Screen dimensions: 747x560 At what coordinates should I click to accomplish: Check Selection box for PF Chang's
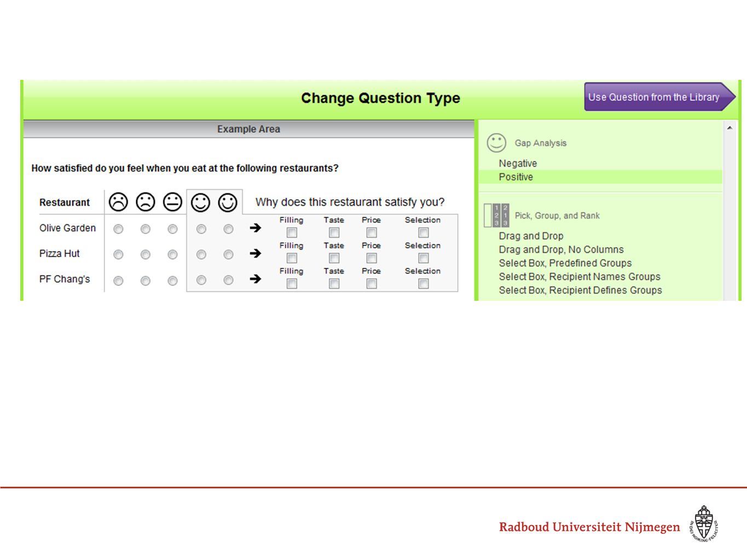point(423,284)
